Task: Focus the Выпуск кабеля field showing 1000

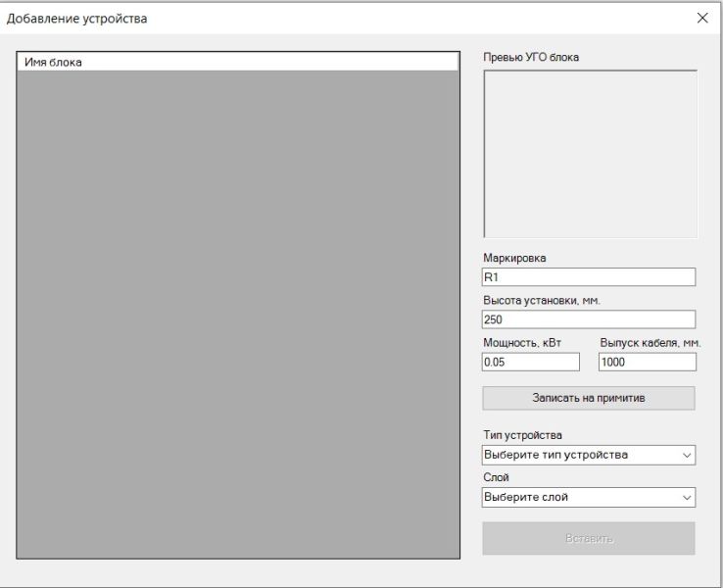Action: [648, 362]
